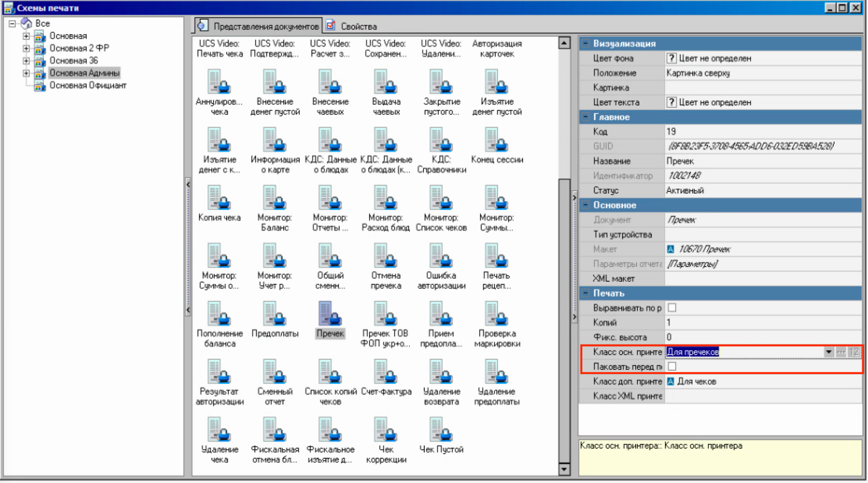Enable the Паковать перед печатью checkbox

672,366
